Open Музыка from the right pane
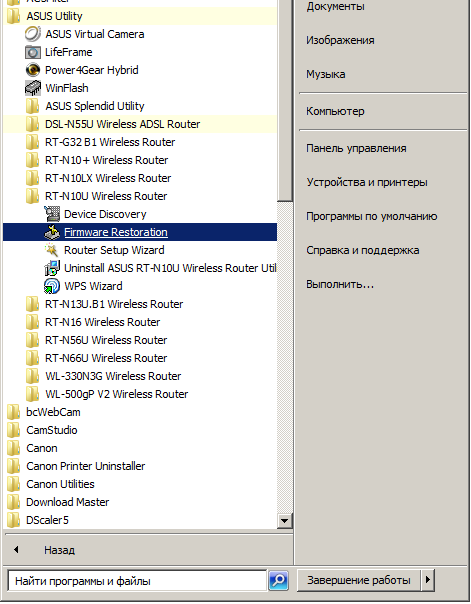The height and width of the screenshot is (604, 471). click(325, 74)
